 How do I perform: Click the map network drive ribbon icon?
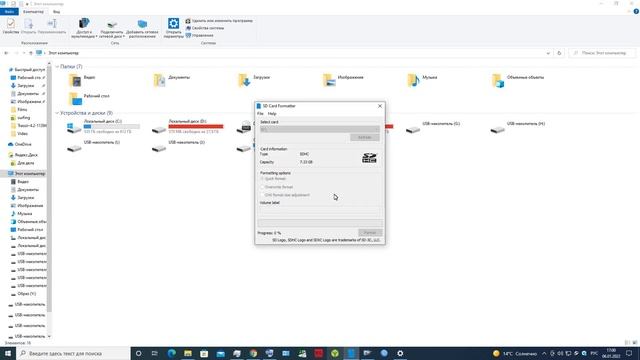(x=112, y=28)
